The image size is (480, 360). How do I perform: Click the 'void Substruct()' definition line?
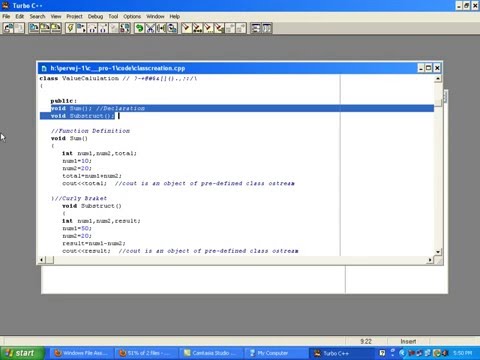click(x=92, y=206)
